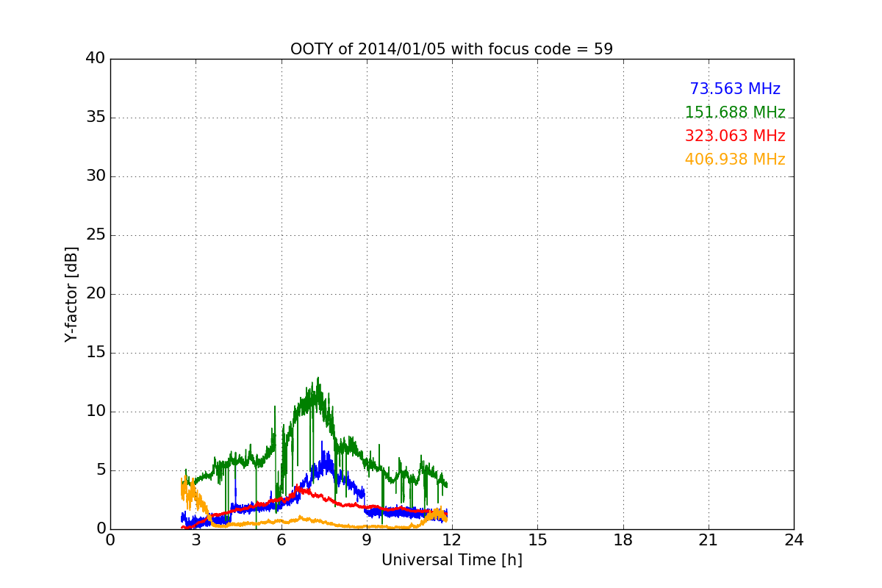This screenshot has height=588, width=882.
Task: Click the green curve's peak near 7 h
Action: 318,378
